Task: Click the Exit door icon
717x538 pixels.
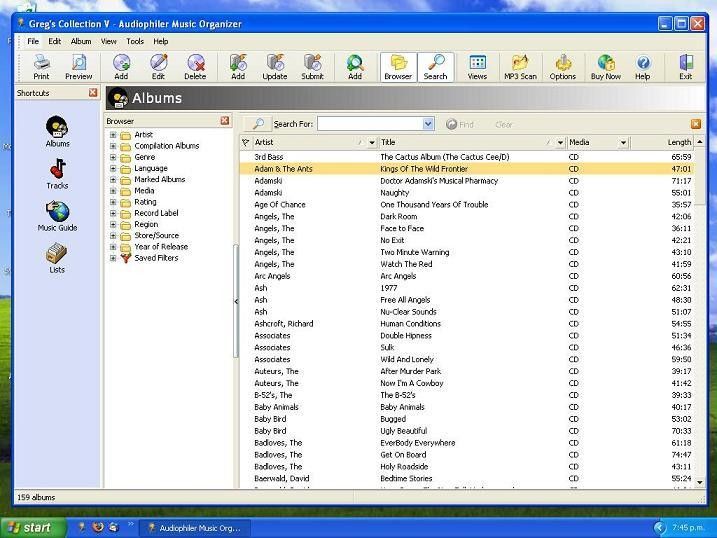Action: click(x=685, y=67)
